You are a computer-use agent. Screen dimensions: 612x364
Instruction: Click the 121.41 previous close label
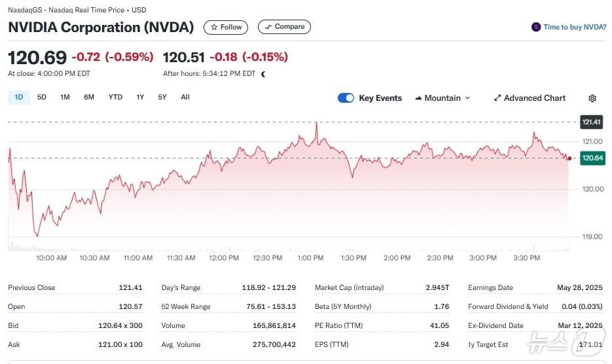pyautogui.click(x=592, y=122)
